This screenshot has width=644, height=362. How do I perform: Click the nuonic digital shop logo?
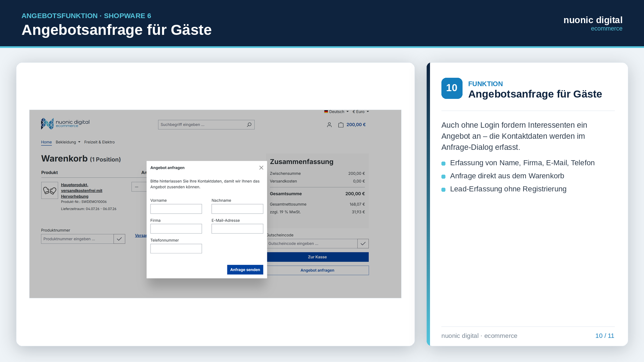click(x=65, y=123)
